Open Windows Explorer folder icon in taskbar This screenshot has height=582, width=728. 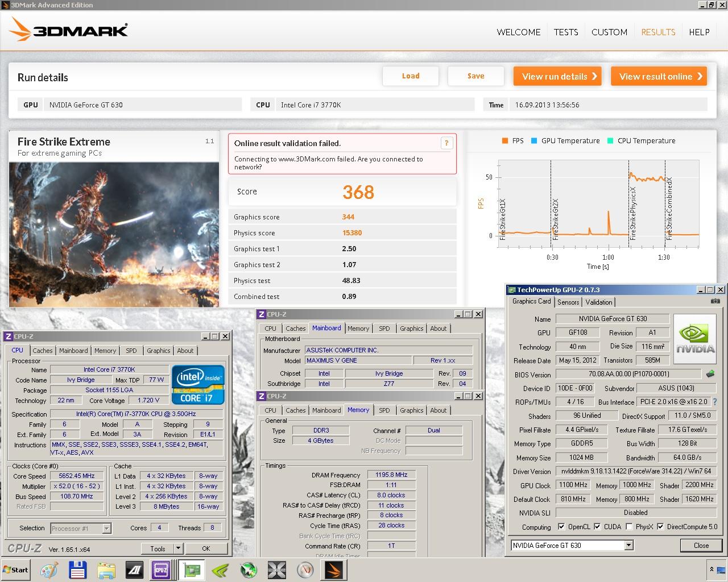[x=106, y=570]
